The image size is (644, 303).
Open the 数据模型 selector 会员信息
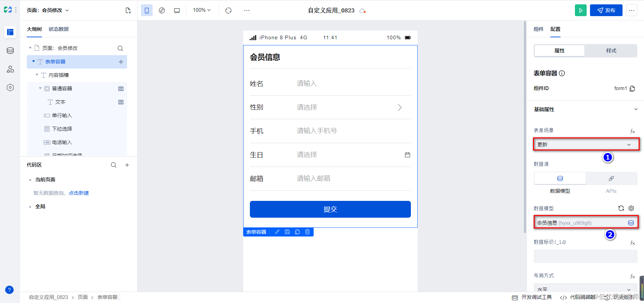[586, 223]
